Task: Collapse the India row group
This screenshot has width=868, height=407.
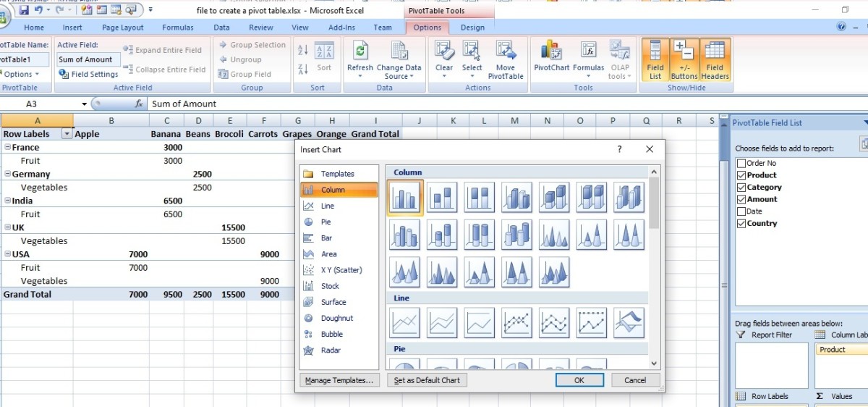Action: coord(7,201)
